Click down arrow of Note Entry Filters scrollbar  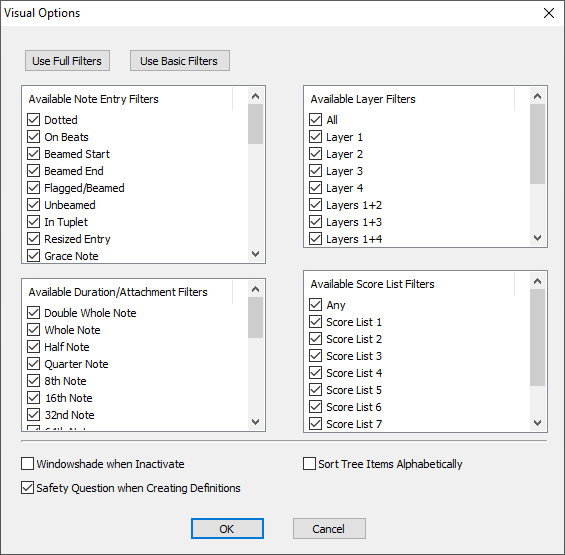click(255, 254)
